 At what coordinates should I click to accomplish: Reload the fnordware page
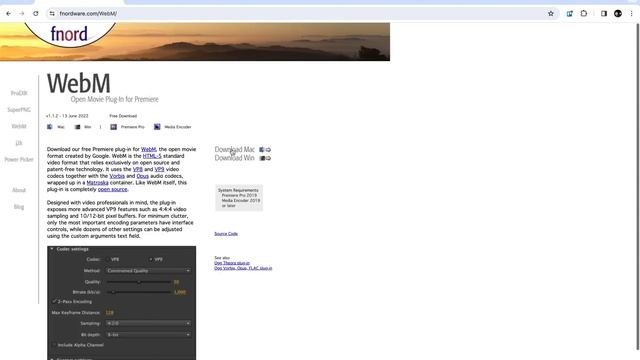36,13
